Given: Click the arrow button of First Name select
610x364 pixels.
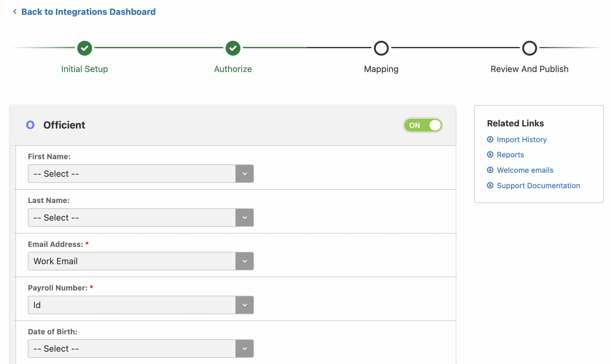Looking at the screenshot, I should 244,174.
